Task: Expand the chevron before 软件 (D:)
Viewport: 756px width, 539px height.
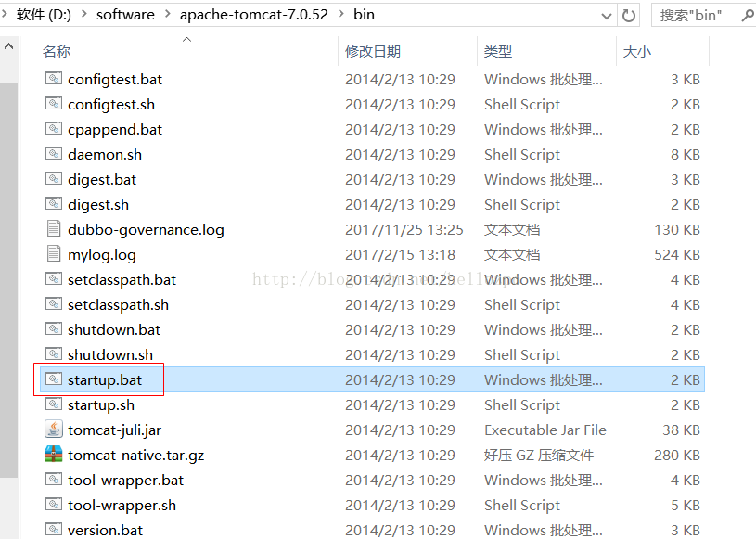Action: pyautogui.click(x=5, y=14)
